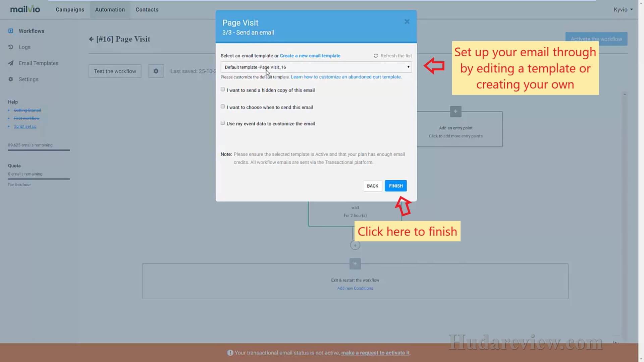
Task: Expand the Contacts navigation menu
Action: tap(147, 9)
